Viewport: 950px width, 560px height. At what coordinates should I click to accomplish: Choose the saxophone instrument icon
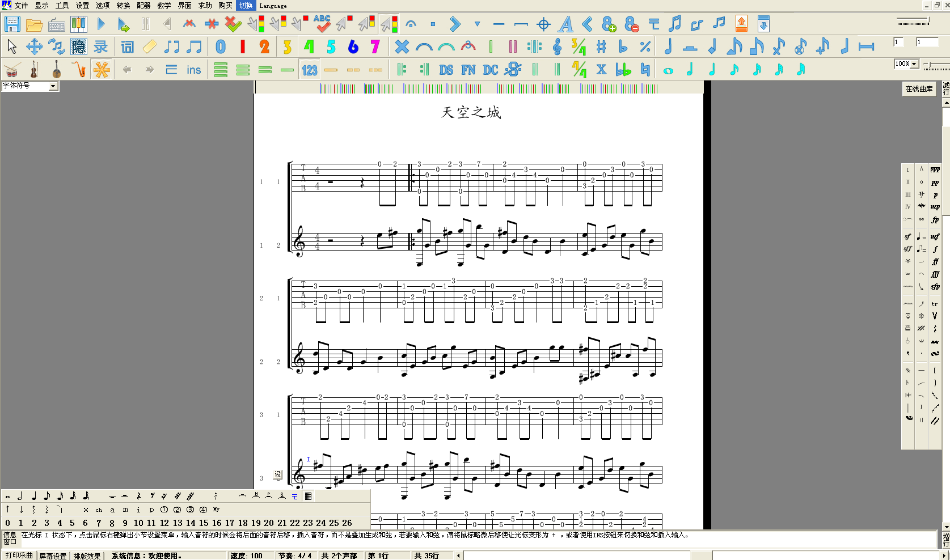pos(79,70)
